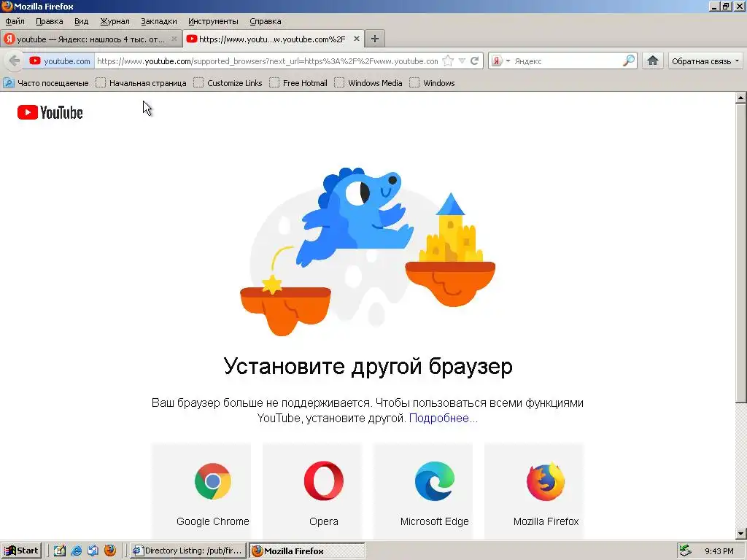Bookmark this page with the star icon
This screenshot has width=747, height=560.
click(448, 61)
